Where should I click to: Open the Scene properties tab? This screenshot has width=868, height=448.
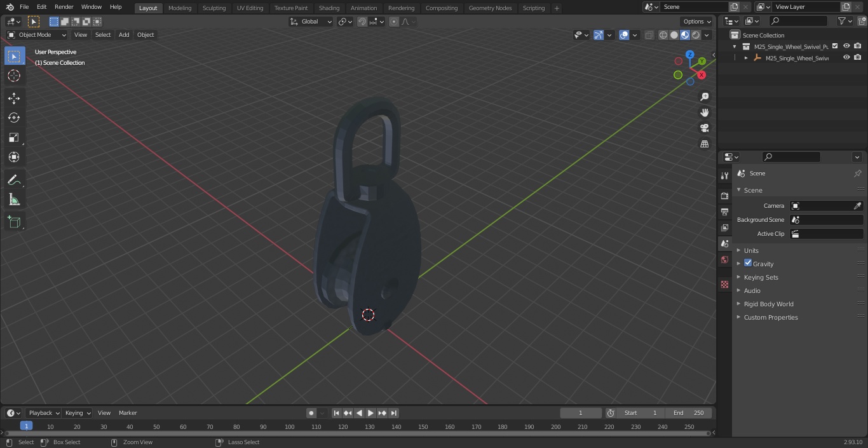tap(724, 243)
